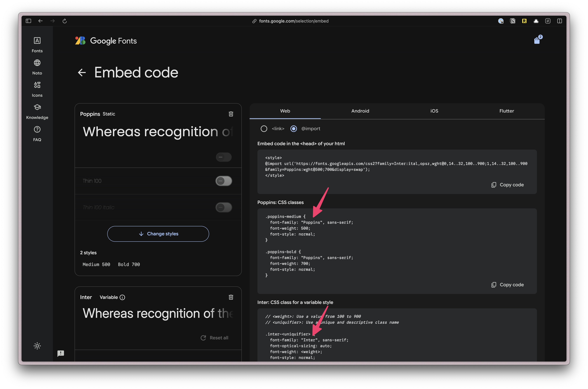The image size is (588, 389).
Task: Switch to the Flutter tab
Action: [507, 111]
